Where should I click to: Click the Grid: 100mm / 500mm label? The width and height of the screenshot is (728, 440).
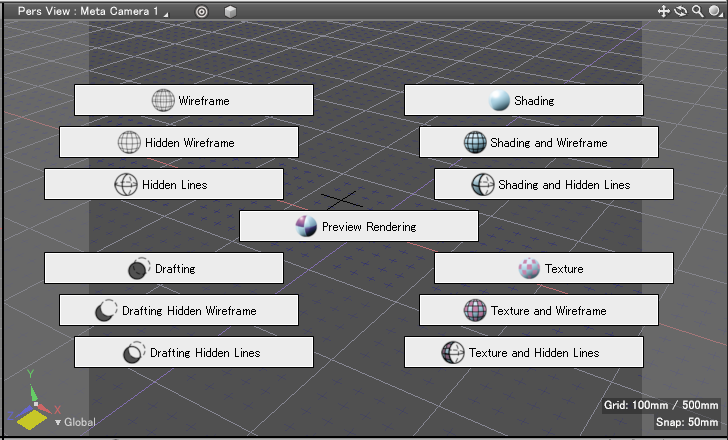click(661, 405)
